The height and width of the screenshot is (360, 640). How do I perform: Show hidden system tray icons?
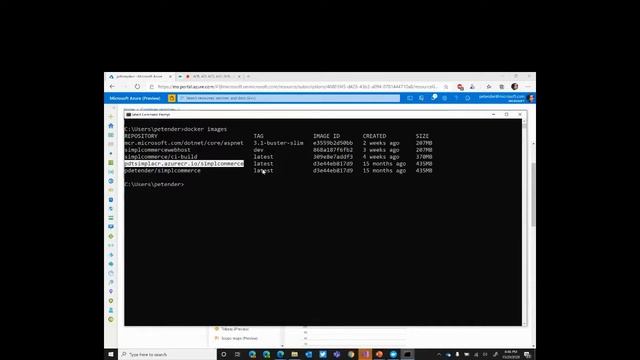(439, 354)
